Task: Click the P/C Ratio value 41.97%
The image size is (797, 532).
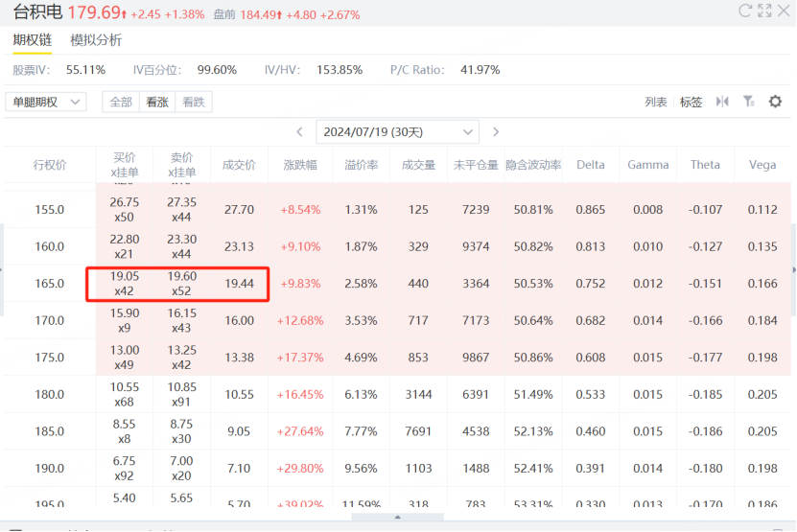Action: (x=481, y=70)
